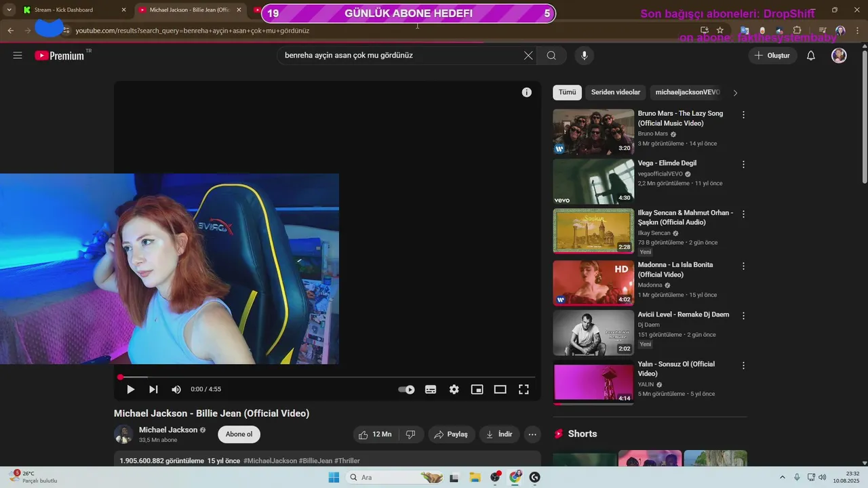868x488 pixels.
Task: Open options for Ilkay Sencan Şaşkın
Action: pyautogui.click(x=743, y=213)
